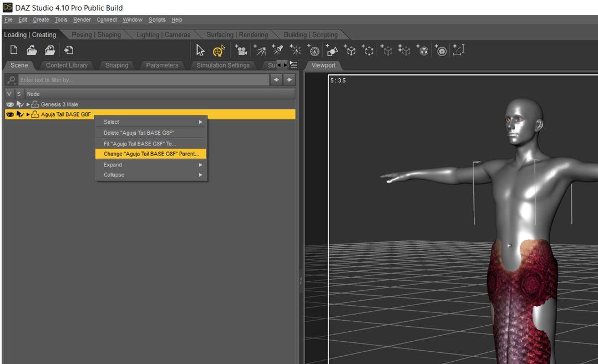
Task: Click Delete "Aguja Tail BASE G8F" option
Action: point(139,133)
